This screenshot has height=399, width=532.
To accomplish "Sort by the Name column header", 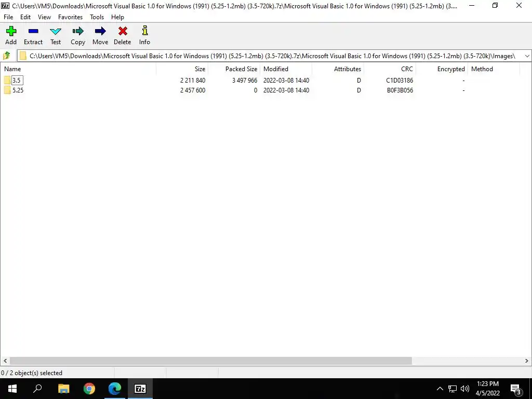I will (78, 69).
